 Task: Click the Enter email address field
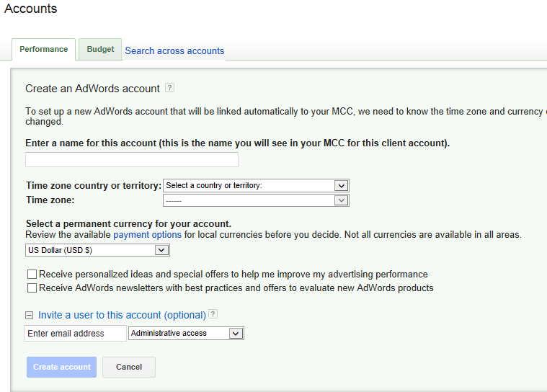point(75,334)
